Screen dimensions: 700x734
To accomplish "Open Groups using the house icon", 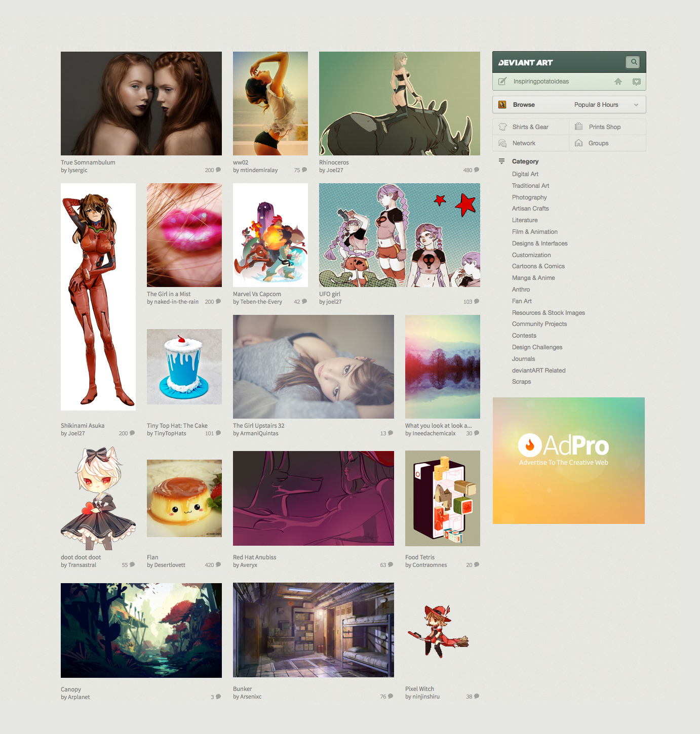I will [578, 143].
